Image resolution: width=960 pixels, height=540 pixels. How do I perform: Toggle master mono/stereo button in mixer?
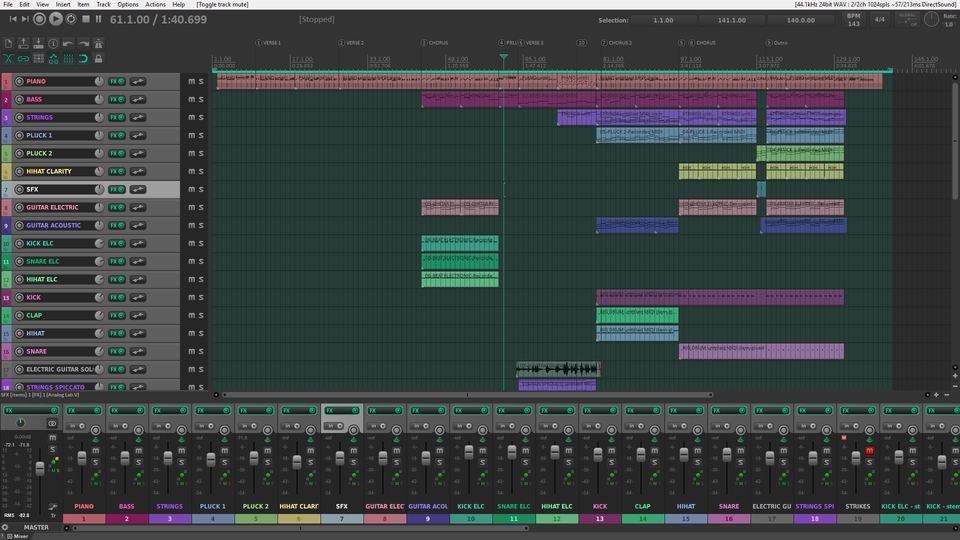pyautogui.click(x=52, y=424)
